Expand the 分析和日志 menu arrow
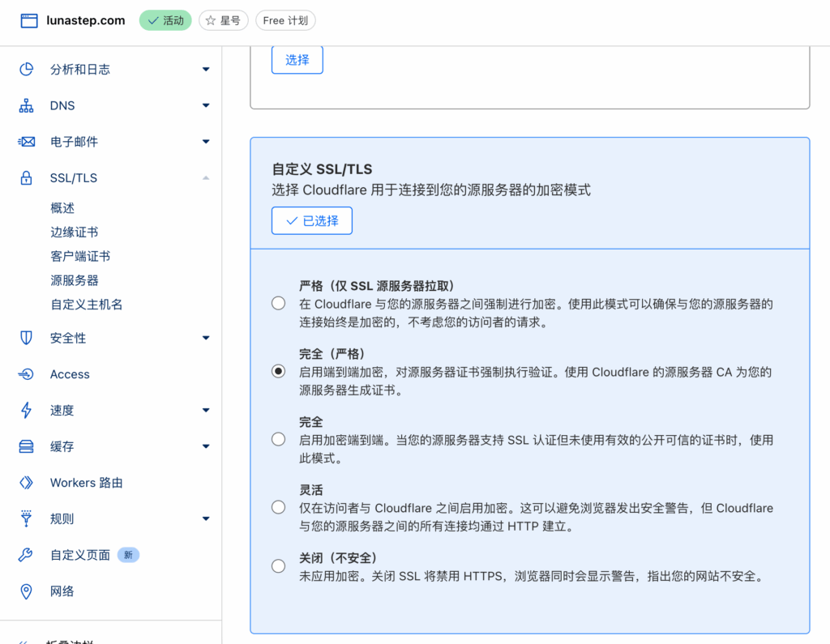The image size is (830, 644). coord(206,70)
